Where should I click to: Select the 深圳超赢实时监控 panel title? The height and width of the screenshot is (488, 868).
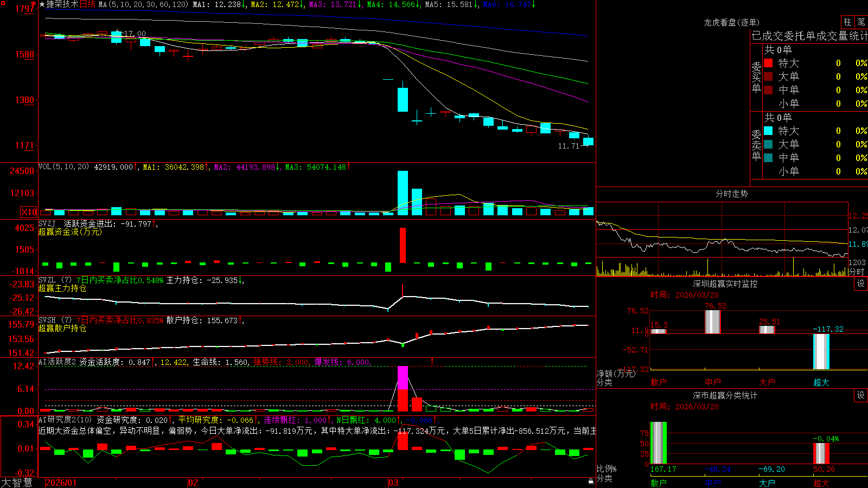[725, 284]
